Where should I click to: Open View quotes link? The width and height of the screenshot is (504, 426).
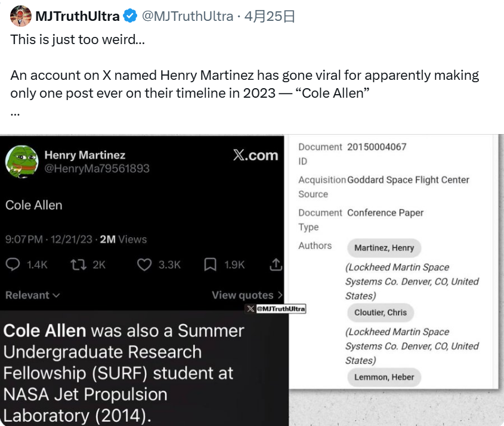coord(246,295)
